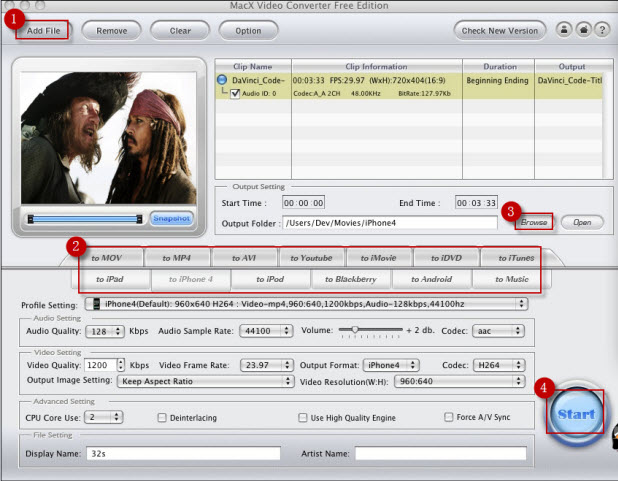Switch to the to AVI tab
Image resolution: width=618 pixels, height=481 pixels.
point(244,258)
